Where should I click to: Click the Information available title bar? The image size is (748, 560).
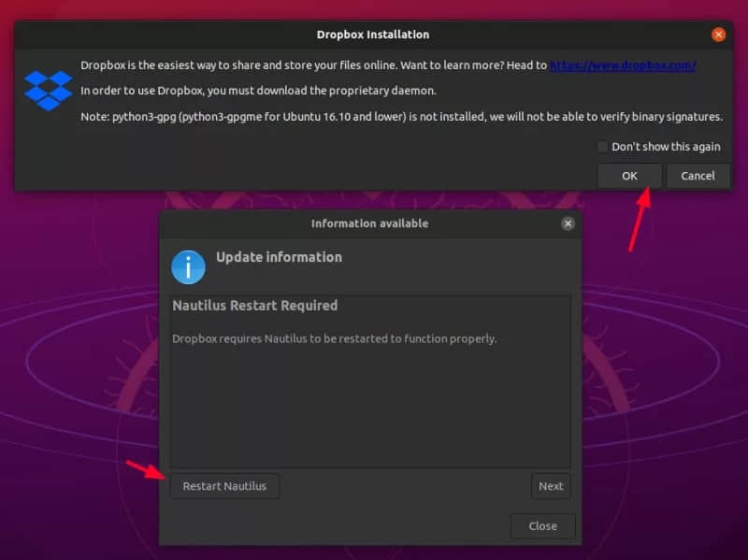tap(369, 223)
